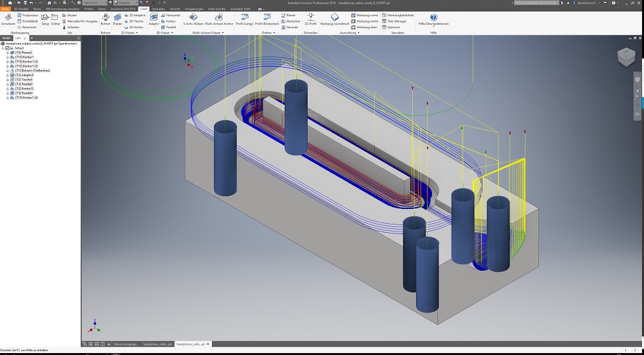Select the Antasten probing tool

tap(71, 27)
